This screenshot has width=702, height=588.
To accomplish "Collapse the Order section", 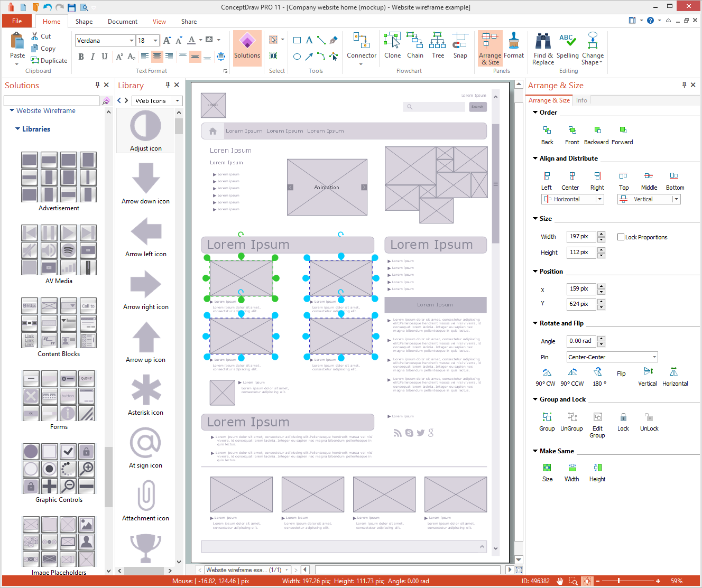I will click(535, 112).
